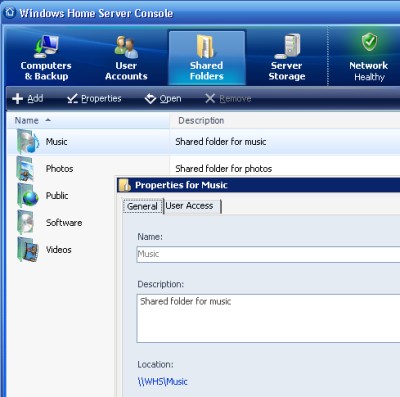Select the Videos row name

(x=59, y=249)
